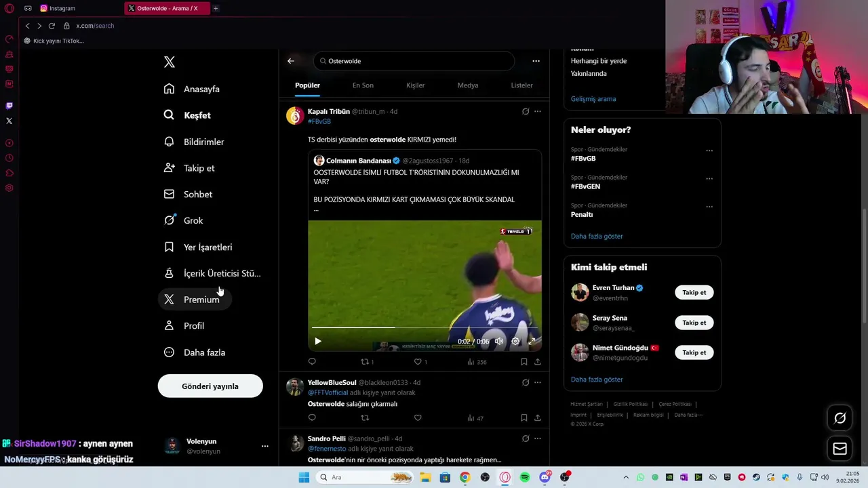Open floating messages envelope button
Image resolution: width=868 pixels, height=488 pixels.
pyautogui.click(x=840, y=449)
